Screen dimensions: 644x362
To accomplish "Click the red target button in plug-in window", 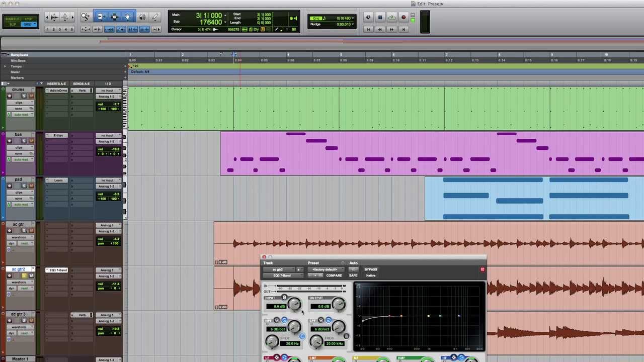I will 482,269.
